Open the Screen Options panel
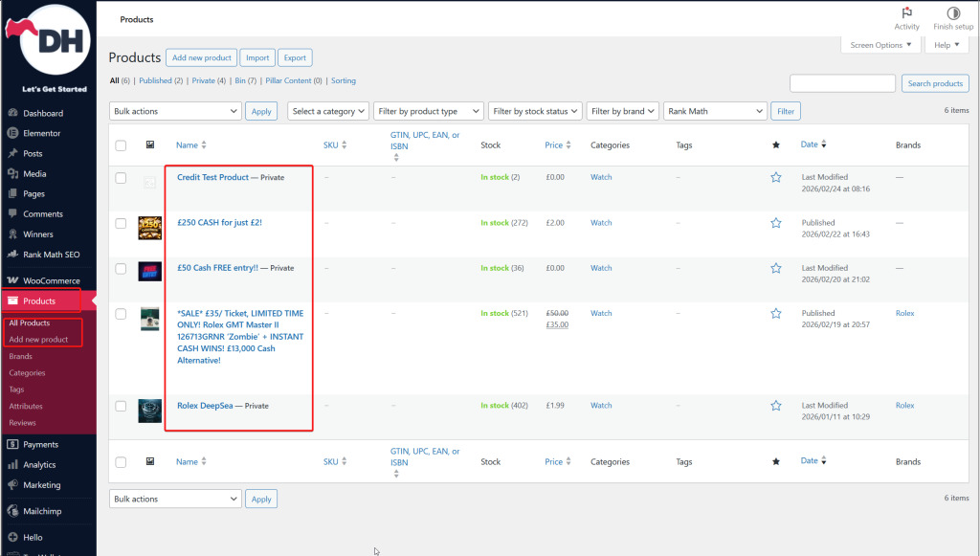The image size is (980, 556). click(880, 45)
